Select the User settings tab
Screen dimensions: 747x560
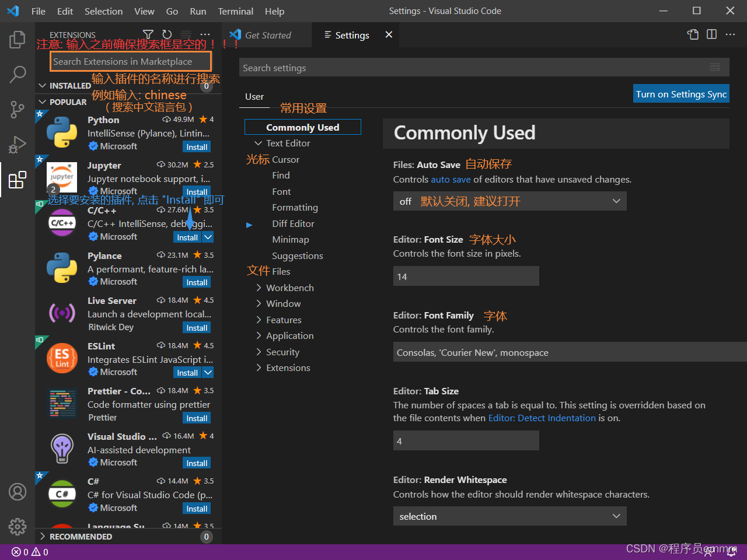tap(254, 97)
